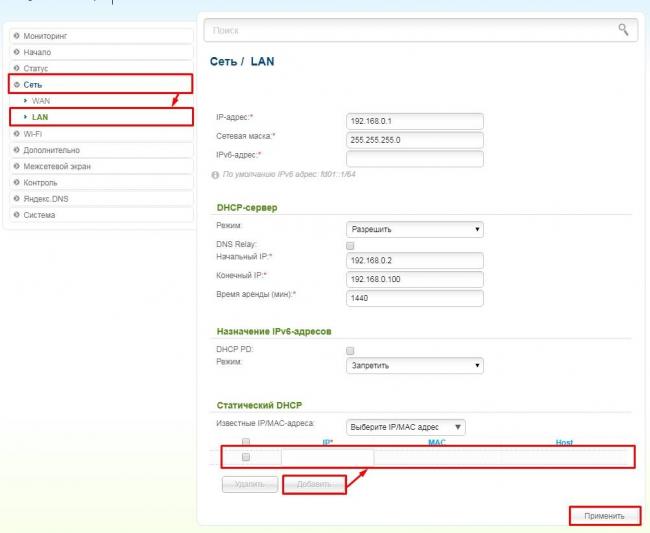
Task: Click the IP column header
Action: point(327,443)
